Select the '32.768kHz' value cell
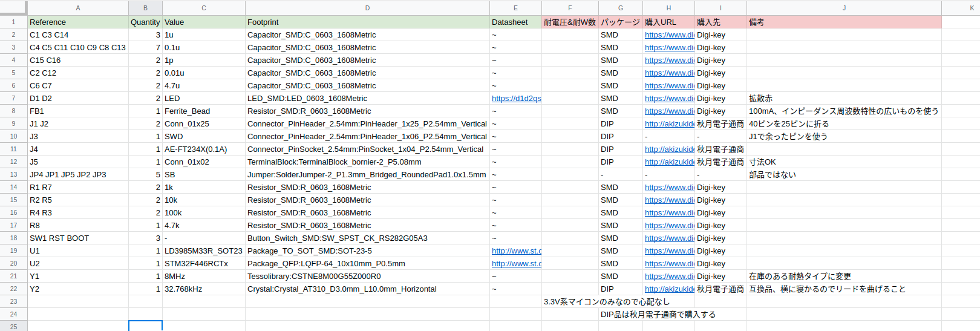Screen dimensions: 980x331 [204, 289]
